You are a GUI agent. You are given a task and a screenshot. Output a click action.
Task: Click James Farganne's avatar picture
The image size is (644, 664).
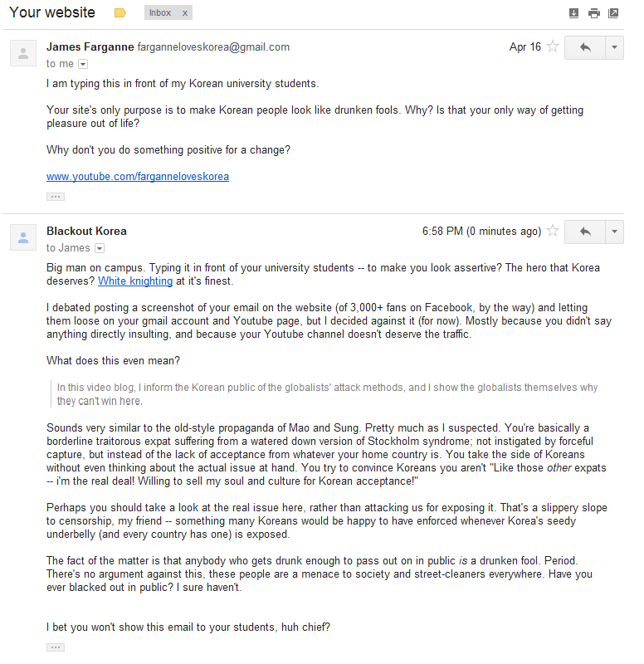22,53
